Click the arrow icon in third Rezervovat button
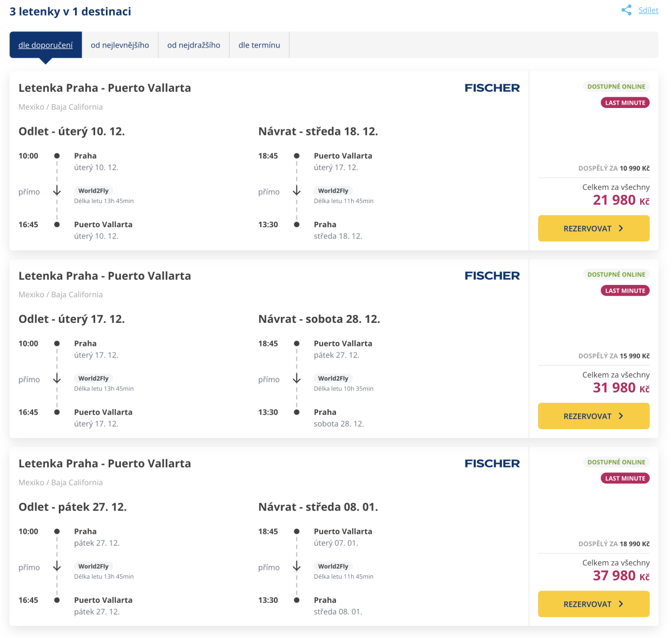 (621, 604)
